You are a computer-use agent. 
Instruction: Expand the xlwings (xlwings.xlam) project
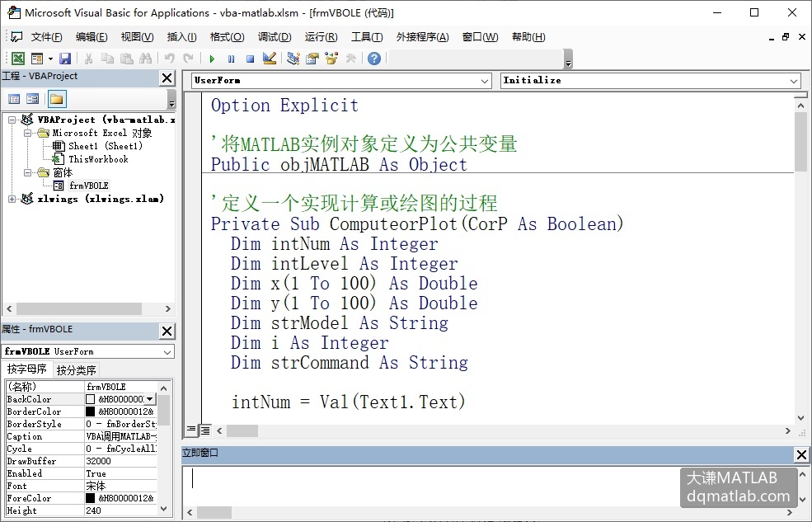(12, 199)
